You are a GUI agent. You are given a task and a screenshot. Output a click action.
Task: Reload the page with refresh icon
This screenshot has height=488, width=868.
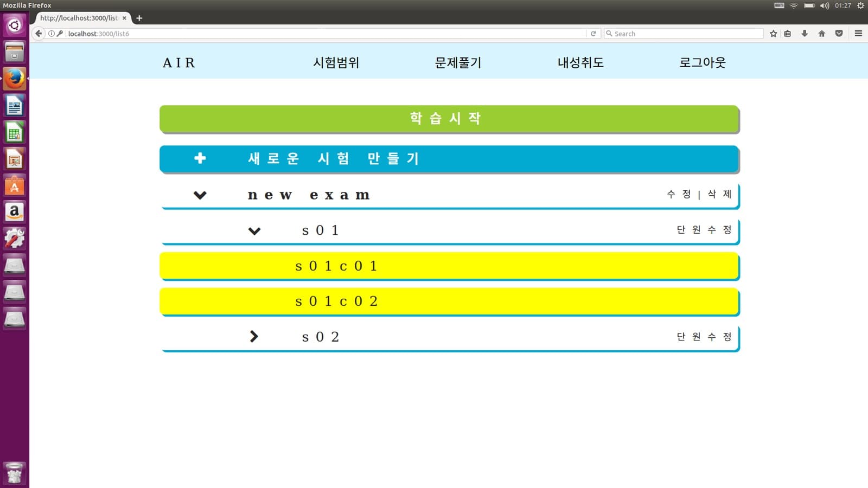point(593,34)
